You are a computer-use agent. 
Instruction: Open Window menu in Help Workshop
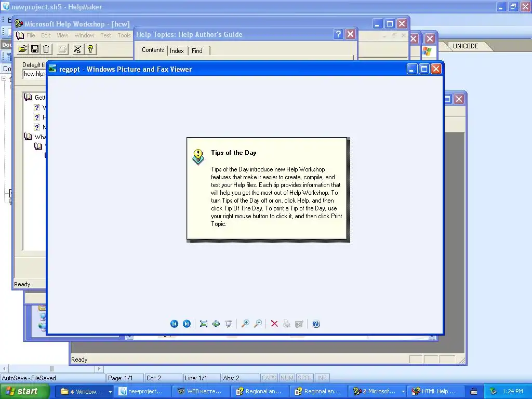click(85, 35)
